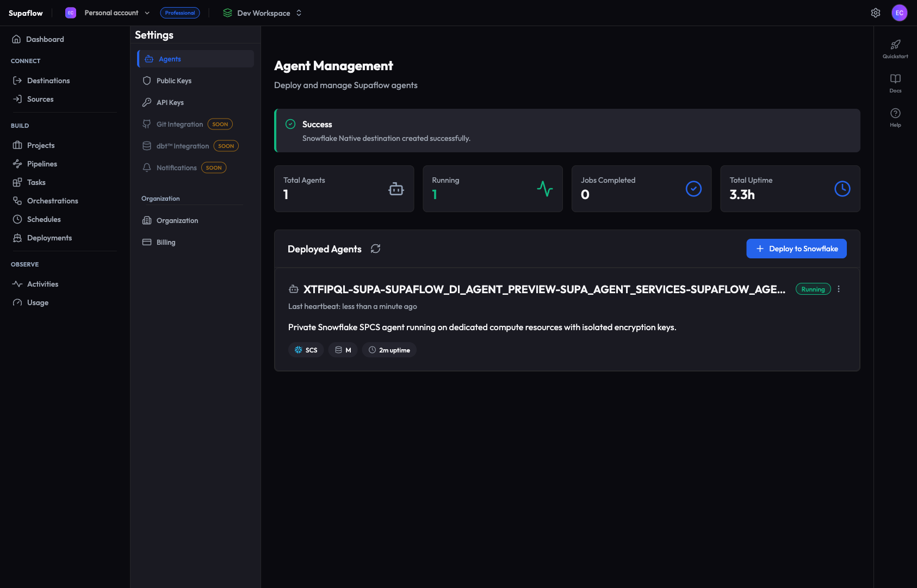Open the Dev Workspace selector
The image size is (917, 588).
click(x=263, y=13)
